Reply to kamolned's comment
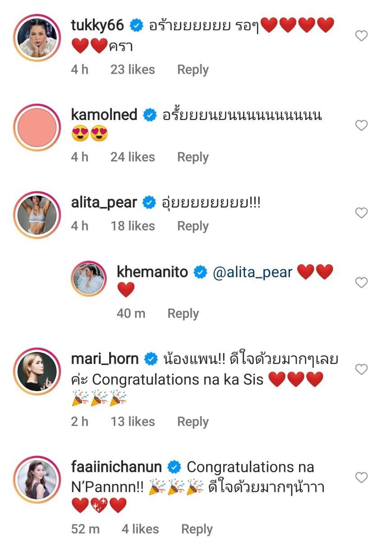The width and height of the screenshot is (392, 549). (193, 157)
